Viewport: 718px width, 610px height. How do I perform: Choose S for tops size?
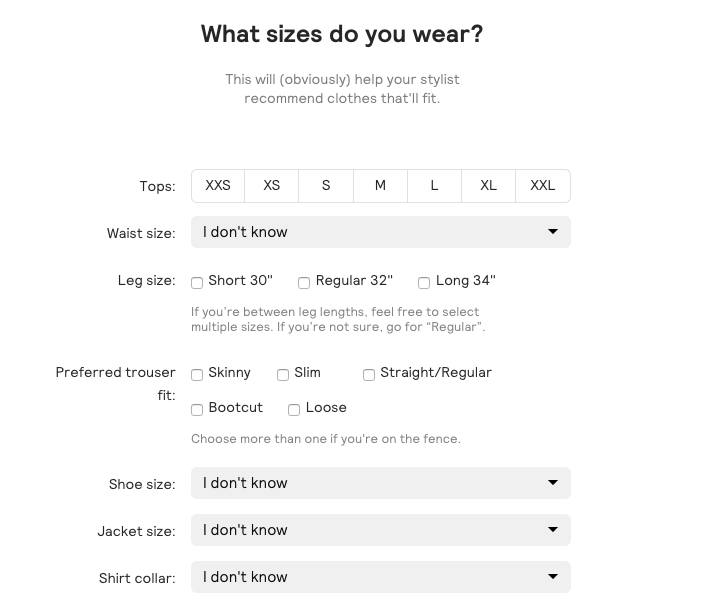(326, 185)
